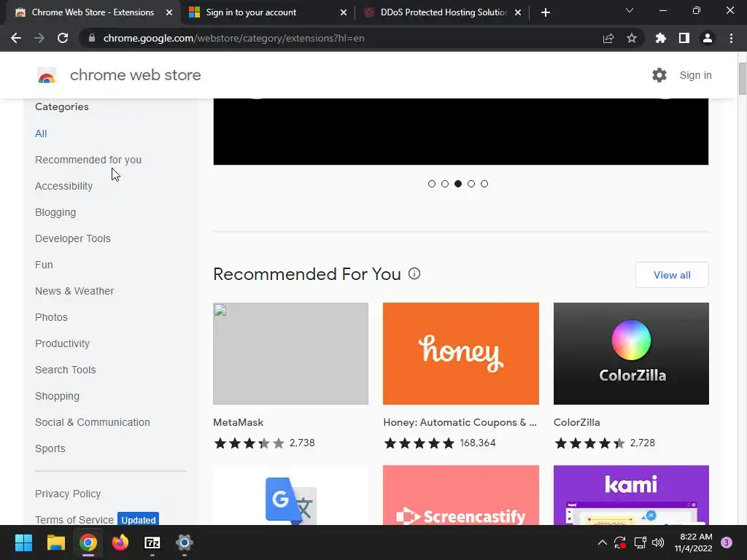Viewport: 747px width, 560px height.
Task: Close the Sign in to your account tab
Action: tap(343, 12)
